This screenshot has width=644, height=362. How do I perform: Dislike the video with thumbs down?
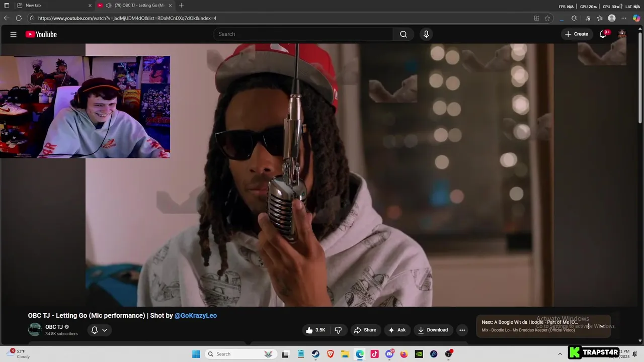point(338,330)
